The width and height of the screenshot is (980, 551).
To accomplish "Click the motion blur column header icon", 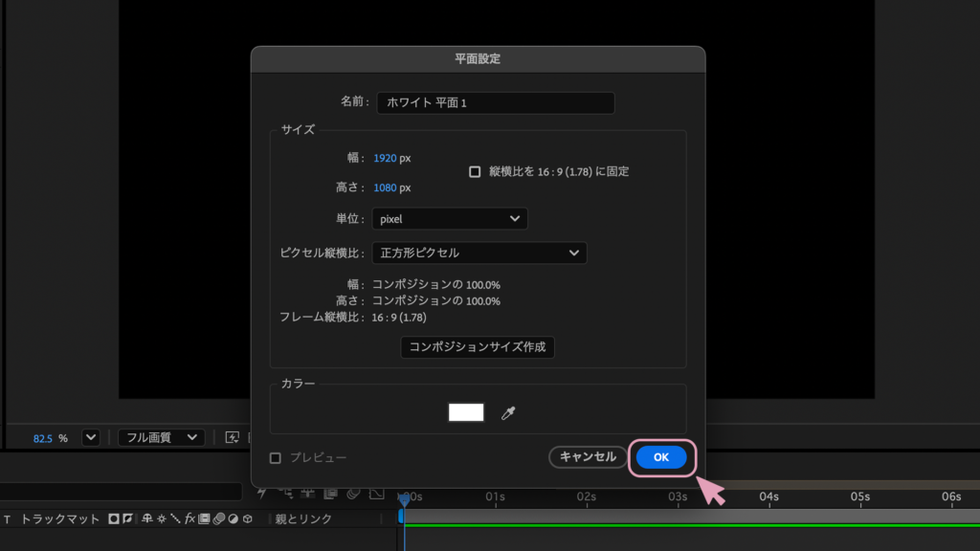I will [x=219, y=518].
